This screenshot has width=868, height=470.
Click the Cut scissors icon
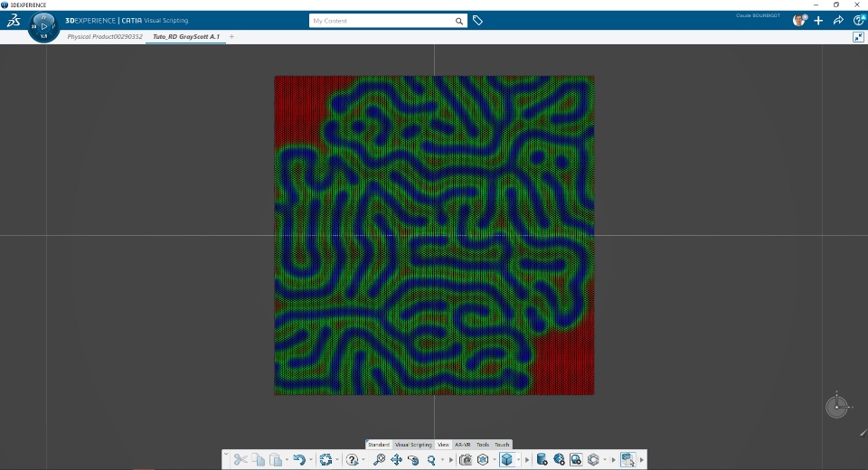241,459
